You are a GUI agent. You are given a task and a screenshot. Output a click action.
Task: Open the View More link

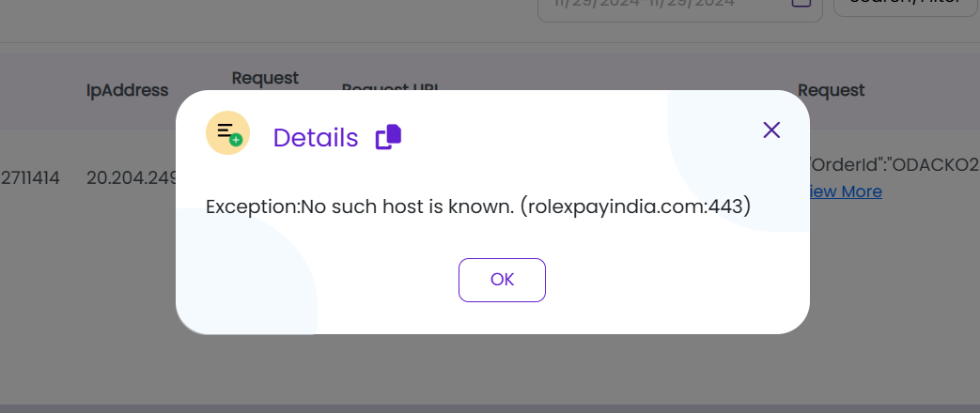(x=846, y=192)
